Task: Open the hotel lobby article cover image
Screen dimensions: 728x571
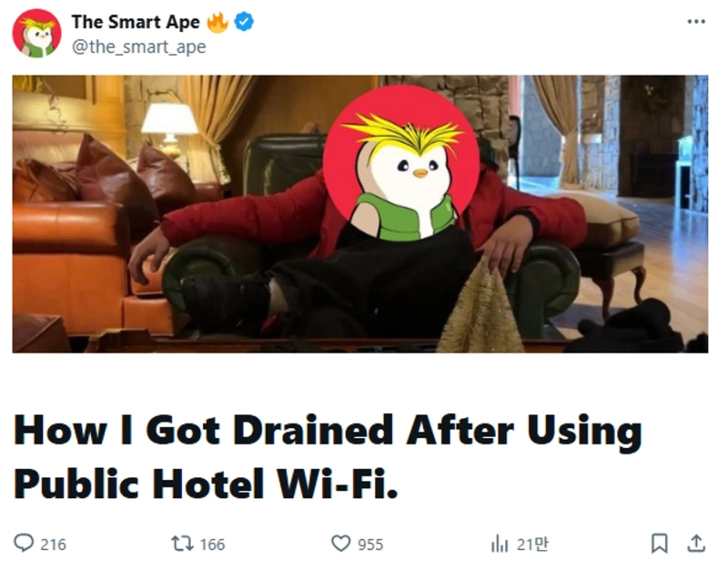Action: coord(360,214)
